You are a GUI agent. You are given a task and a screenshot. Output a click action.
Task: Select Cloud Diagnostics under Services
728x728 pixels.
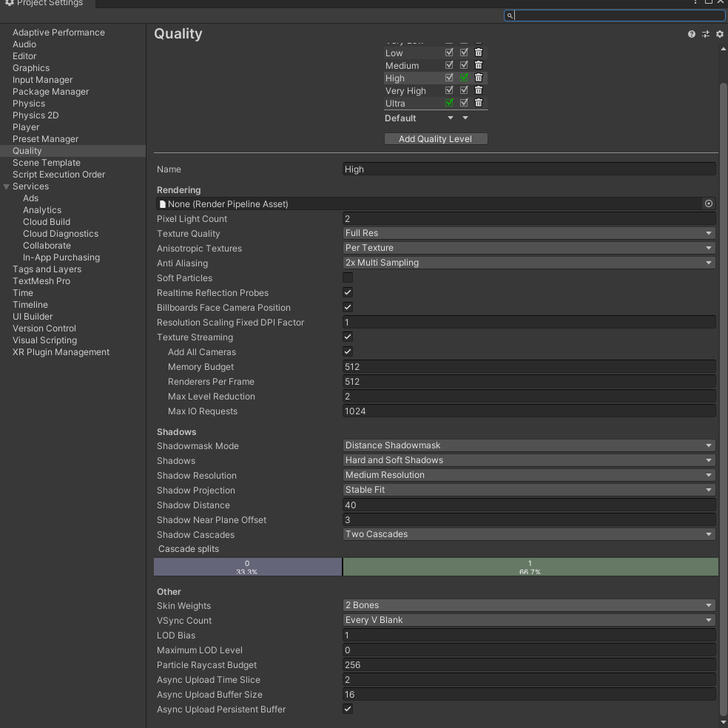tap(61, 234)
